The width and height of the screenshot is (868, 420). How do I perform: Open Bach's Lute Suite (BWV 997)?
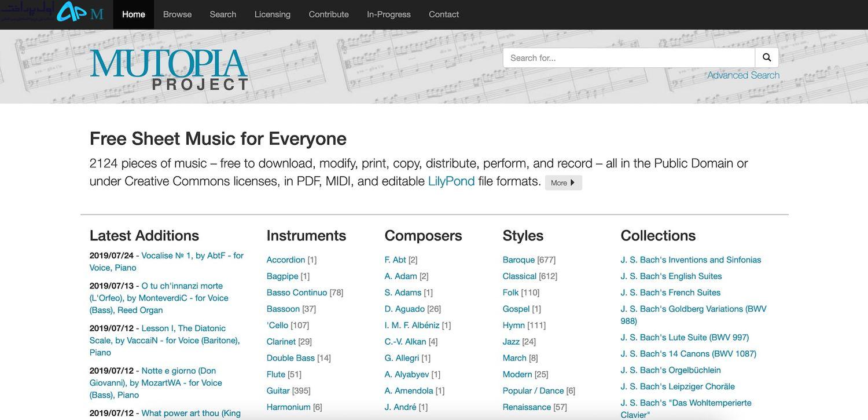pos(685,337)
